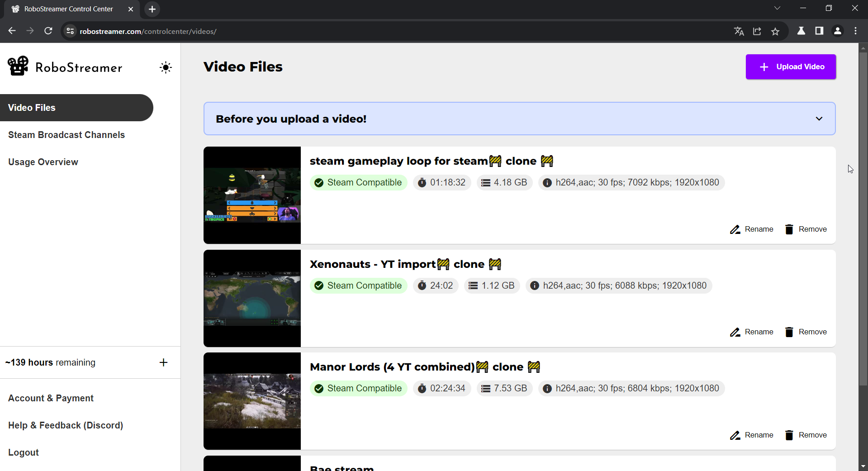Click the 02:24:34 duration chip

[441, 388]
